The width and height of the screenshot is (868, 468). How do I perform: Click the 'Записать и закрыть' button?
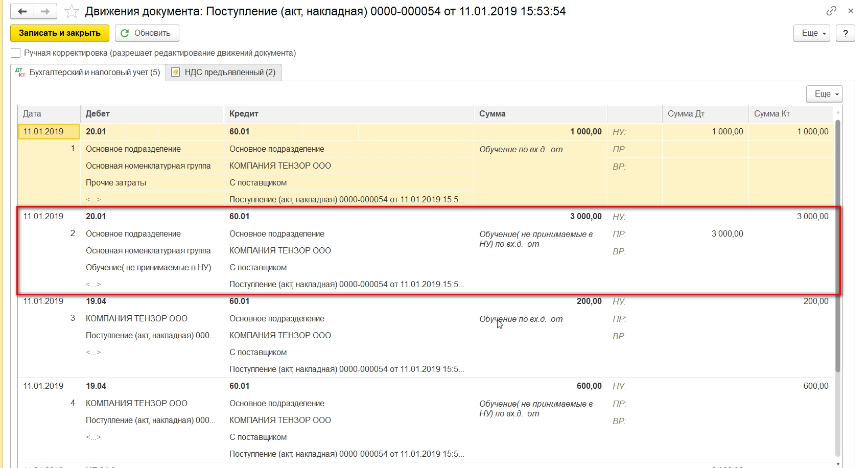point(60,33)
